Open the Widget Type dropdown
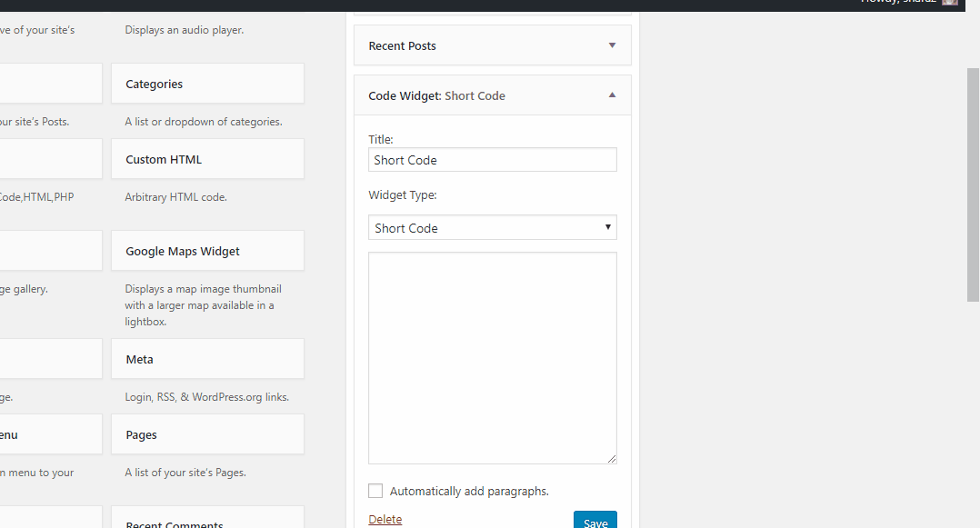This screenshot has height=528, width=980. pyautogui.click(x=493, y=227)
